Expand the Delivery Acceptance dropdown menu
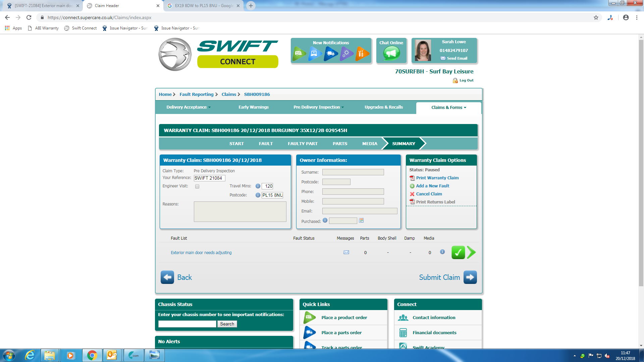The width and height of the screenshot is (644, 362). (x=189, y=107)
